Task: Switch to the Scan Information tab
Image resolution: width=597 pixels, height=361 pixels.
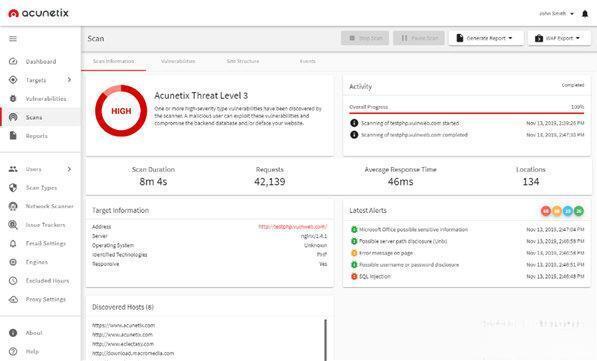Action: (113, 61)
